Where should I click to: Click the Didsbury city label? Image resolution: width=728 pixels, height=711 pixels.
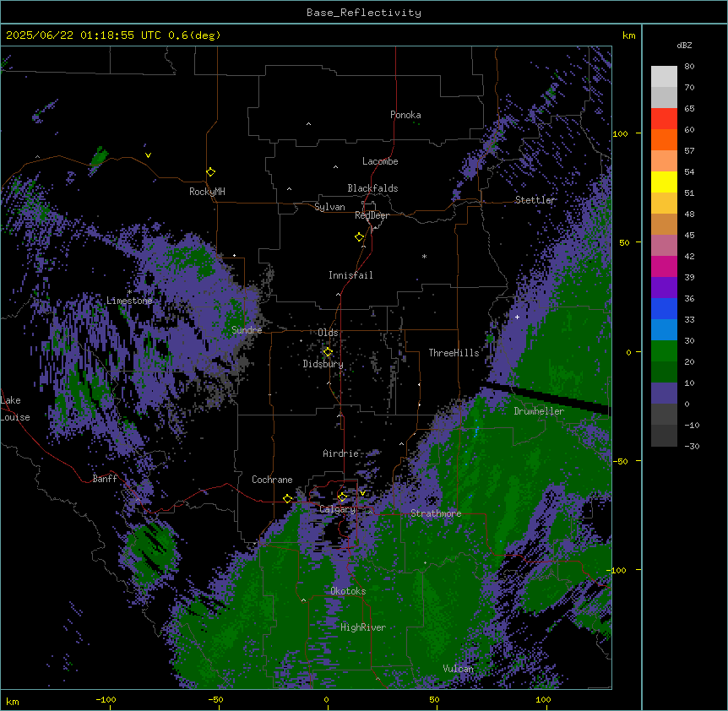(323, 364)
